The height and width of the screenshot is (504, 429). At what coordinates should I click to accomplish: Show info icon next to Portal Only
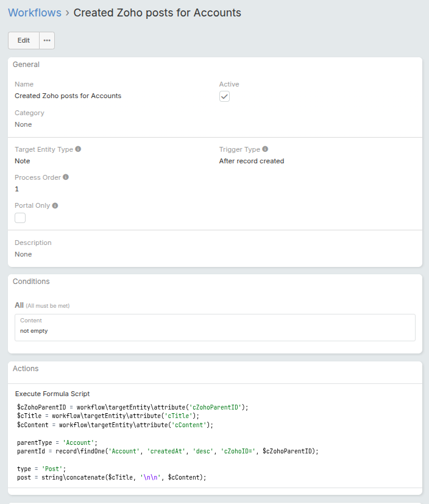point(55,205)
